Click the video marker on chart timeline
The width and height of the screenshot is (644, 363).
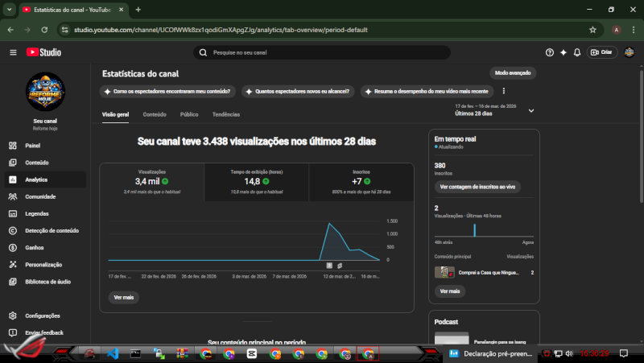pos(329,265)
